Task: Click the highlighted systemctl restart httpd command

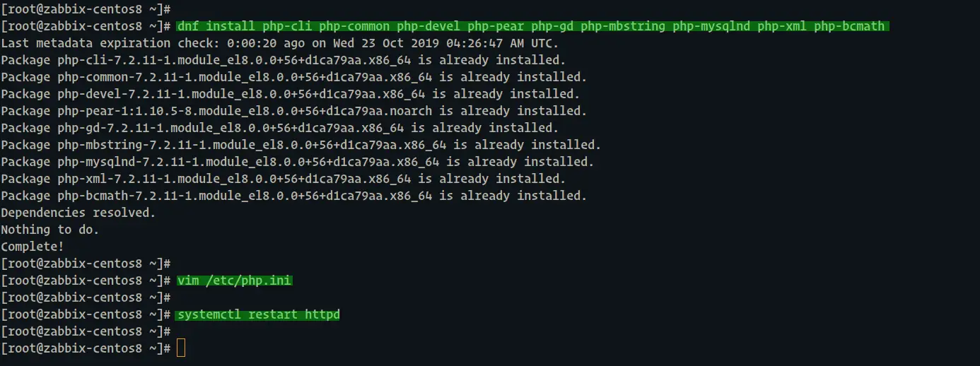Action: 259,314
